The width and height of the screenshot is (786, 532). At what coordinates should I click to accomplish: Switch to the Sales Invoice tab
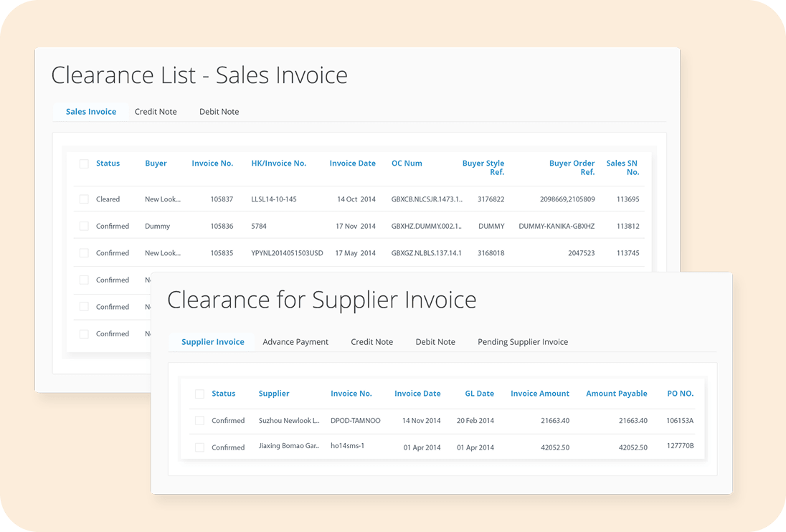[x=90, y=112]
